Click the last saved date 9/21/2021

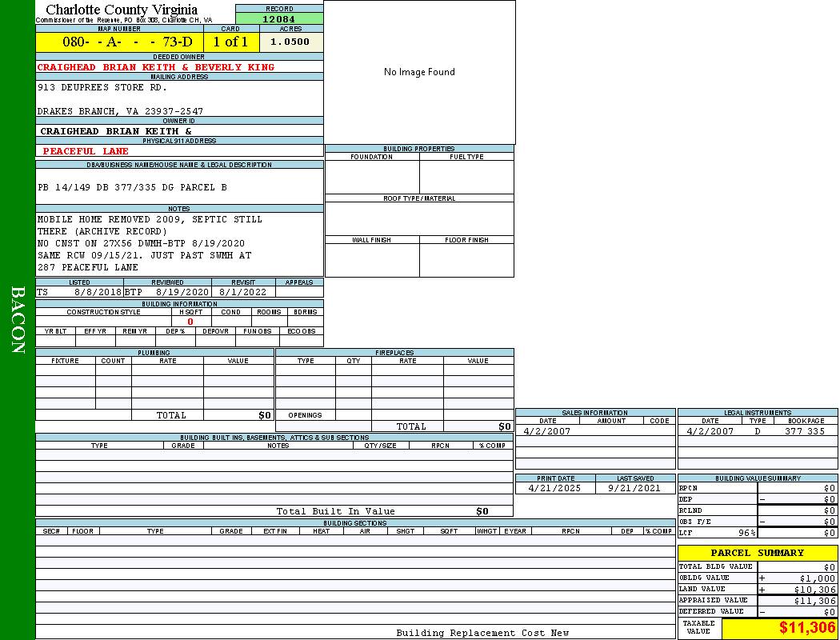pyautogui.click(x=634, y=488)
